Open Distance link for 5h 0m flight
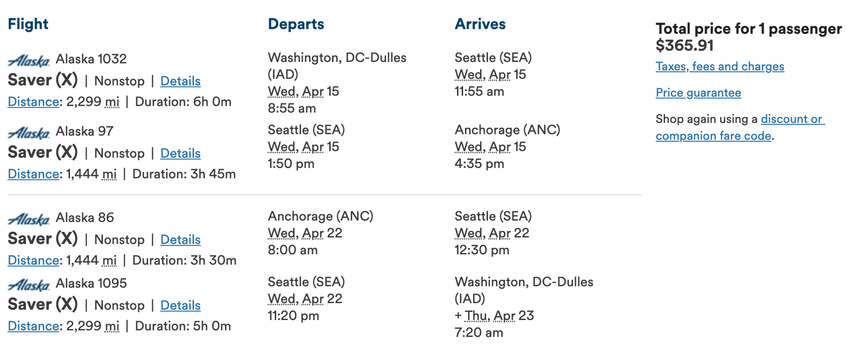The image size is (868, 351). pos(33,326)
